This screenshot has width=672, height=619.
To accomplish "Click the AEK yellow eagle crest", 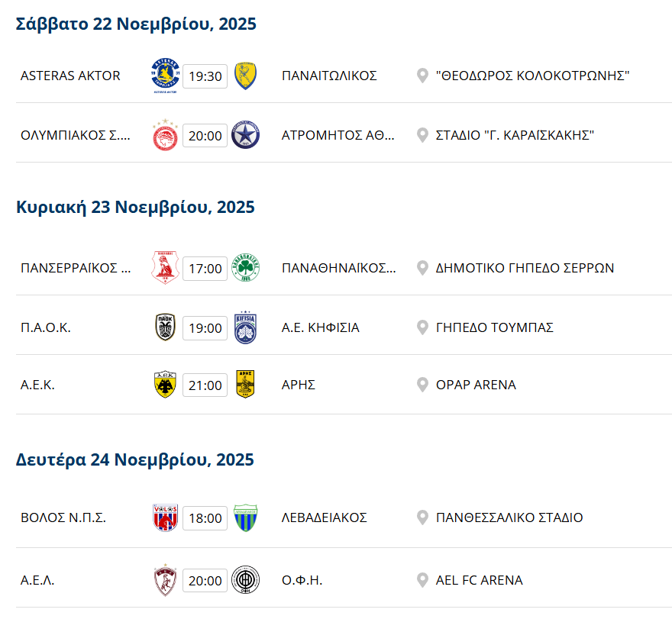I will (x=165, y=385).
